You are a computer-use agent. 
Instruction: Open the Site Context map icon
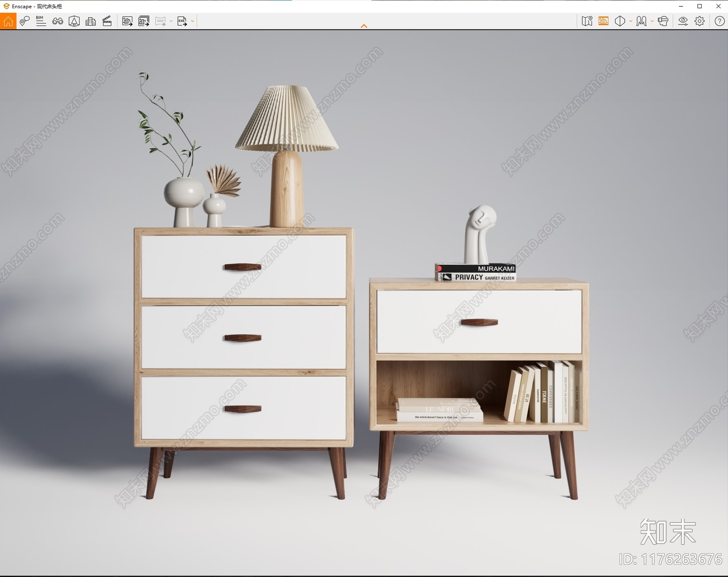[587, 21]
